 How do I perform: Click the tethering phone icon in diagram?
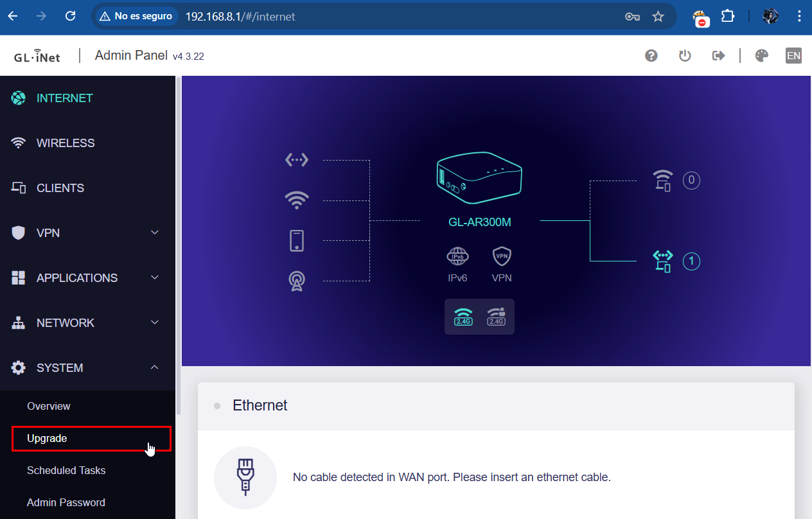296,240
